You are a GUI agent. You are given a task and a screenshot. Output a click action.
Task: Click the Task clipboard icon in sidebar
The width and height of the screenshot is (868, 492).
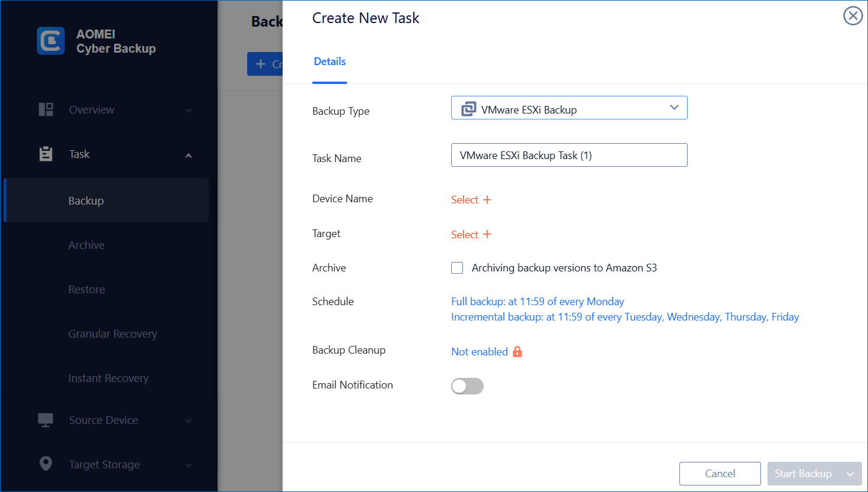(46, 154)
